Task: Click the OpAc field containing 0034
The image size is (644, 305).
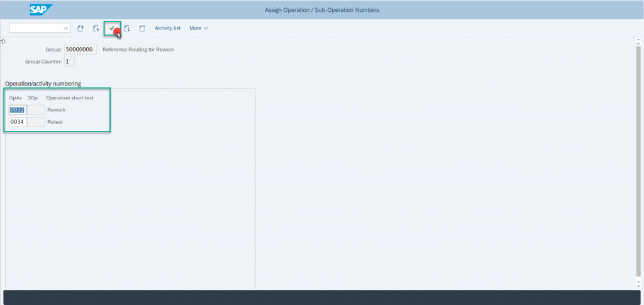Action: (18, 122)
